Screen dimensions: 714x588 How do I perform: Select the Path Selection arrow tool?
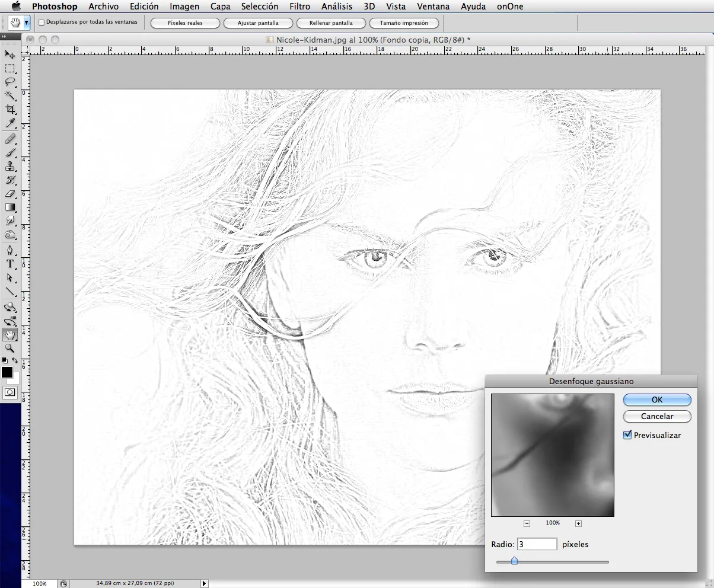(10, 277)
